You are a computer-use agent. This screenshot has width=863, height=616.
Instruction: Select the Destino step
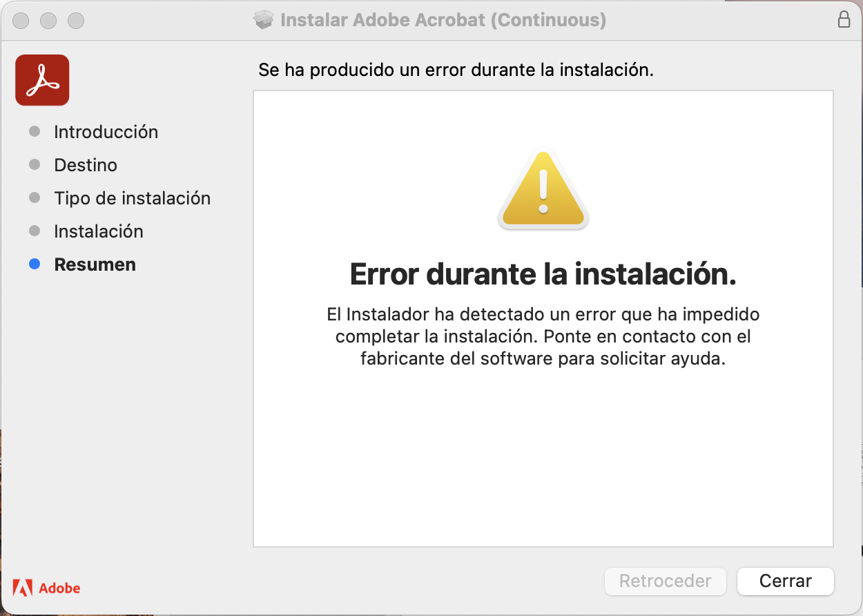coord(86,165)
